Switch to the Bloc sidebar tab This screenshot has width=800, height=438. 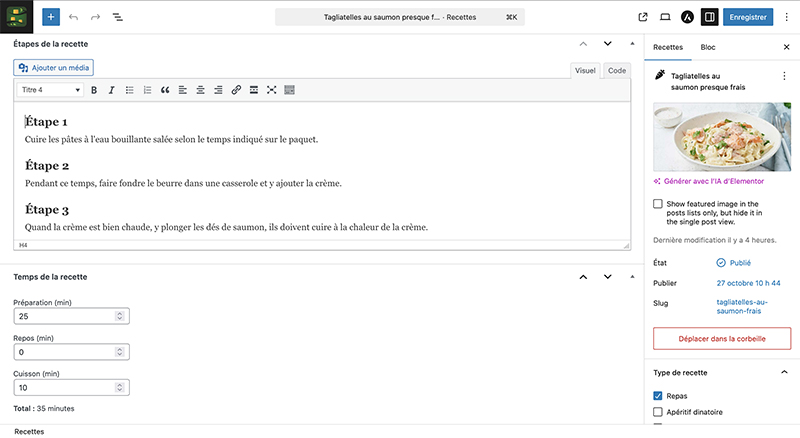[x=708, y=47]
